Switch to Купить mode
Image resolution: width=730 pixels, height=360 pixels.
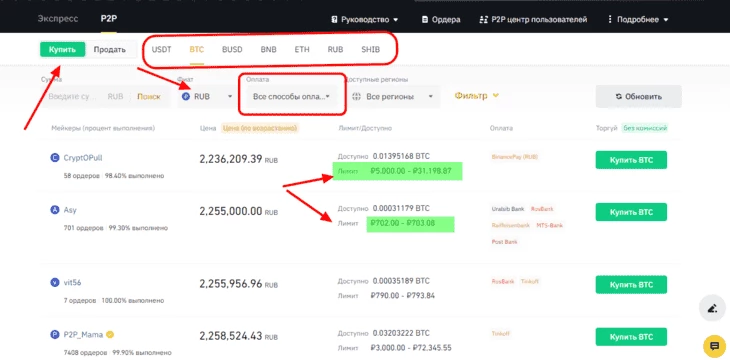(62, 49)
